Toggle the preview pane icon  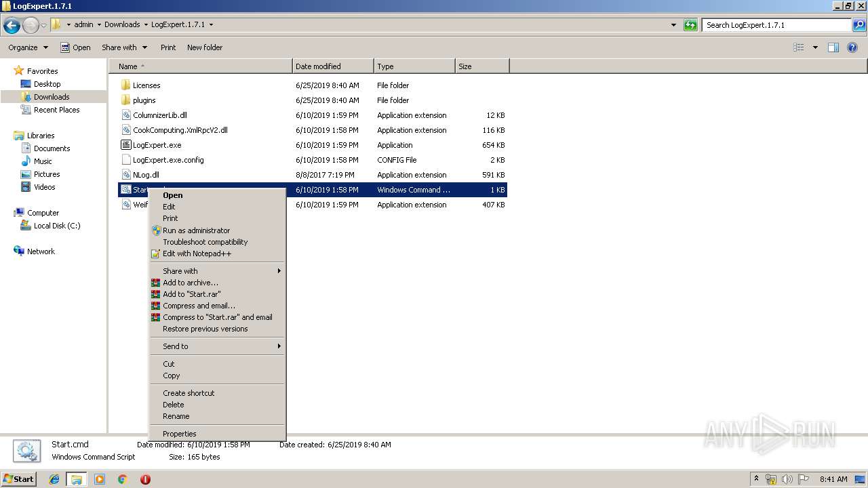[x=833, y=47]
